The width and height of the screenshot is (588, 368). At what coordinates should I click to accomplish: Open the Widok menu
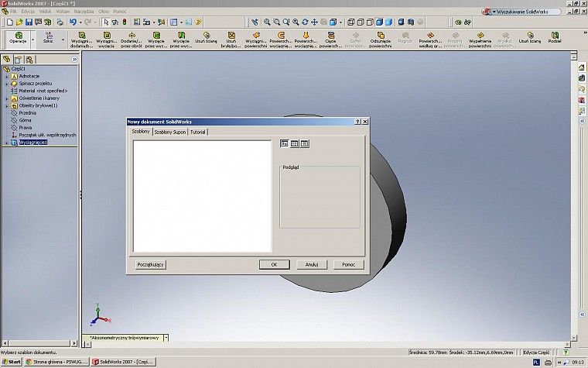(x=46, y=12)
